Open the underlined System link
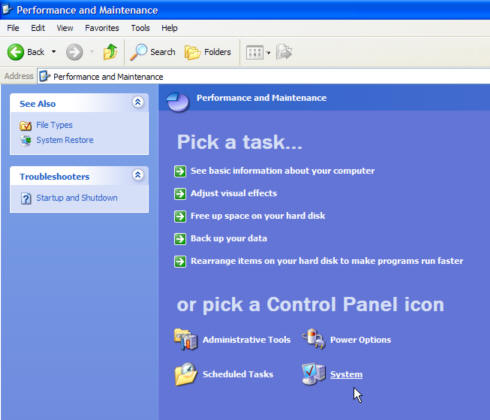 (346, 374)
